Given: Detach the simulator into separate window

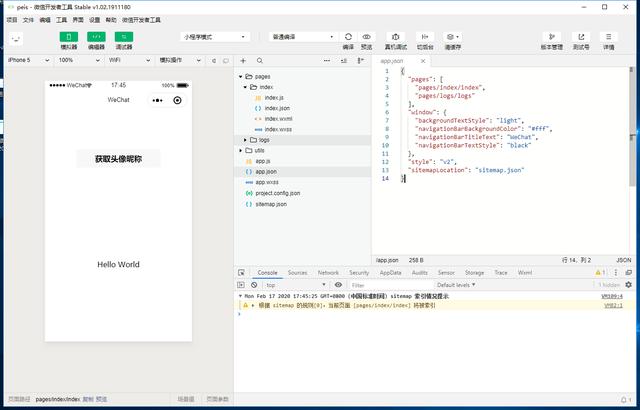Looking at the screenshot, I should click(226, 61).
